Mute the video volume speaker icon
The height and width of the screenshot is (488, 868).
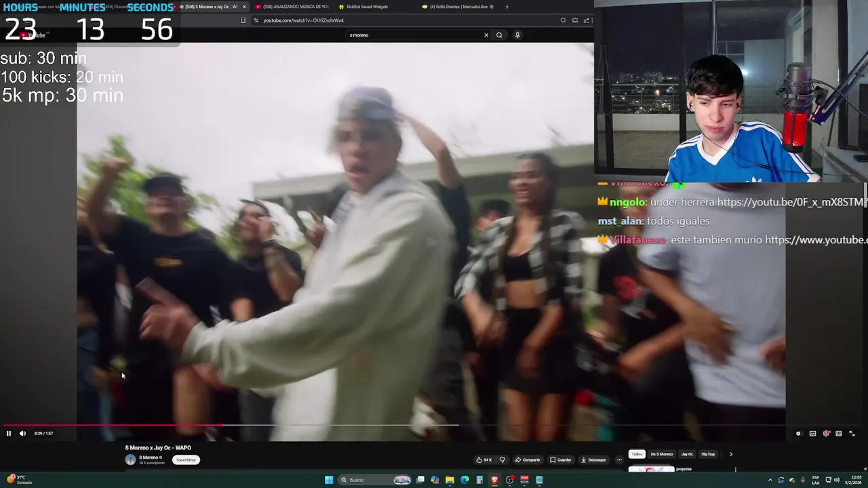tap(22, 433)
